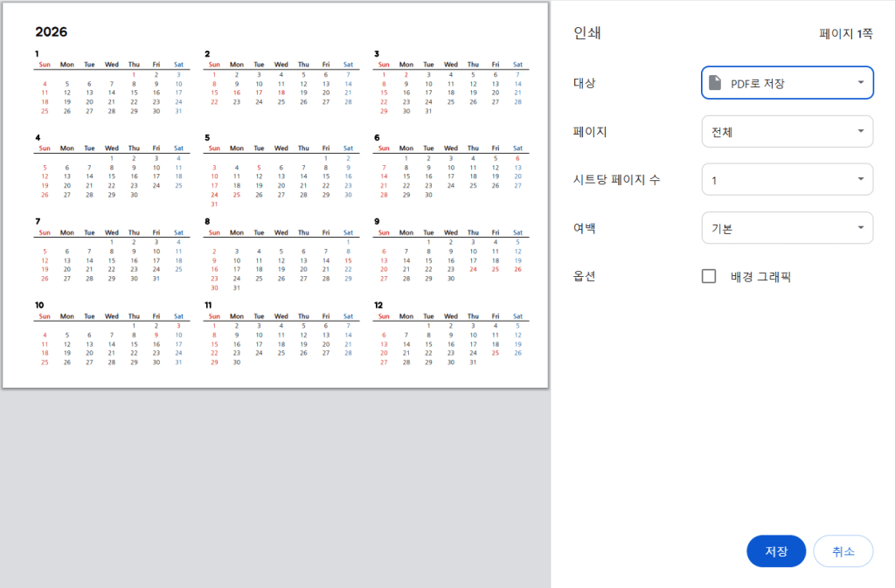
Task: Open the 대상 destination dropdown
Action: click(x=787, y=83)
